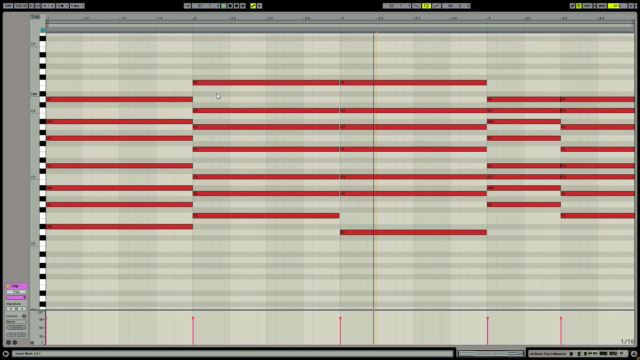This screenshot has width=640, height=360.
Task: Click the clip name field Pad
Action: click(16, 292)
